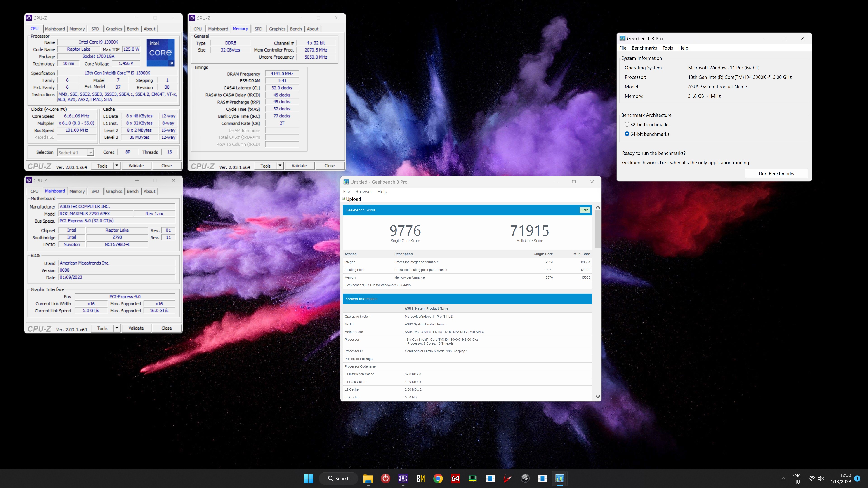Image resolution: width=868 pixels, height=488 pixels.
Task: Click the upload icon beside Upload label
Action: pyautogui.click(x=344, y=199)
